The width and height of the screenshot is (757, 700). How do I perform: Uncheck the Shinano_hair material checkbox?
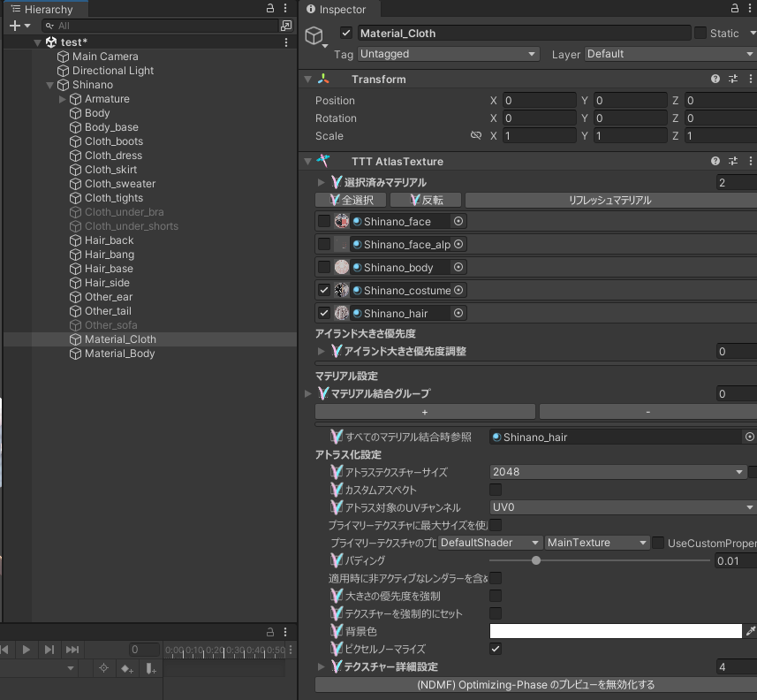pyautogui.click(x=324, y=313)
